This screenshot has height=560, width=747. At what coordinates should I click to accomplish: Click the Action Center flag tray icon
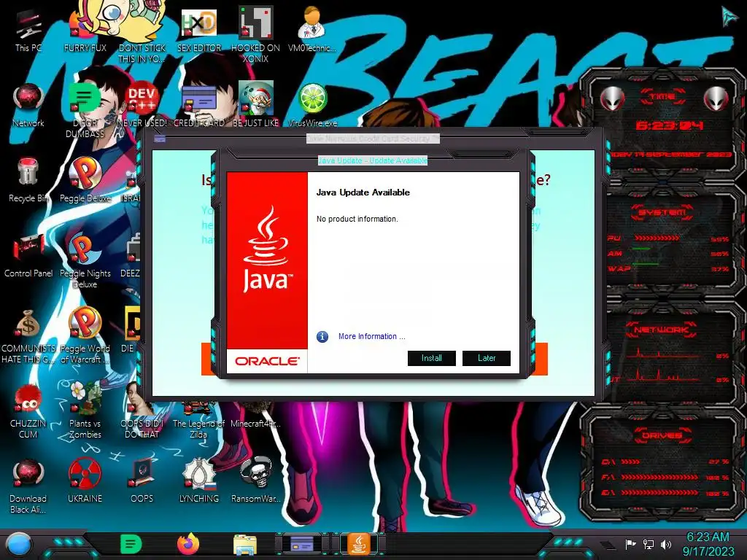coord(630,544)
